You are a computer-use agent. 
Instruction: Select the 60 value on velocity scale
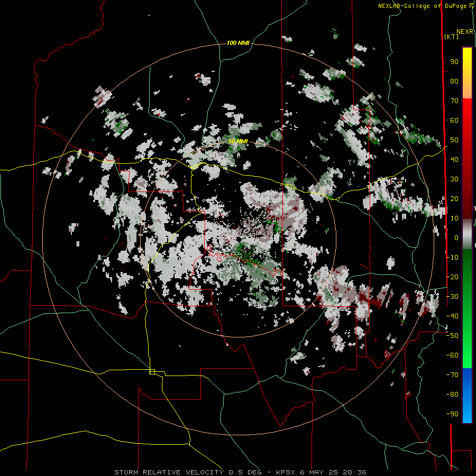click(x=454, y=121)
